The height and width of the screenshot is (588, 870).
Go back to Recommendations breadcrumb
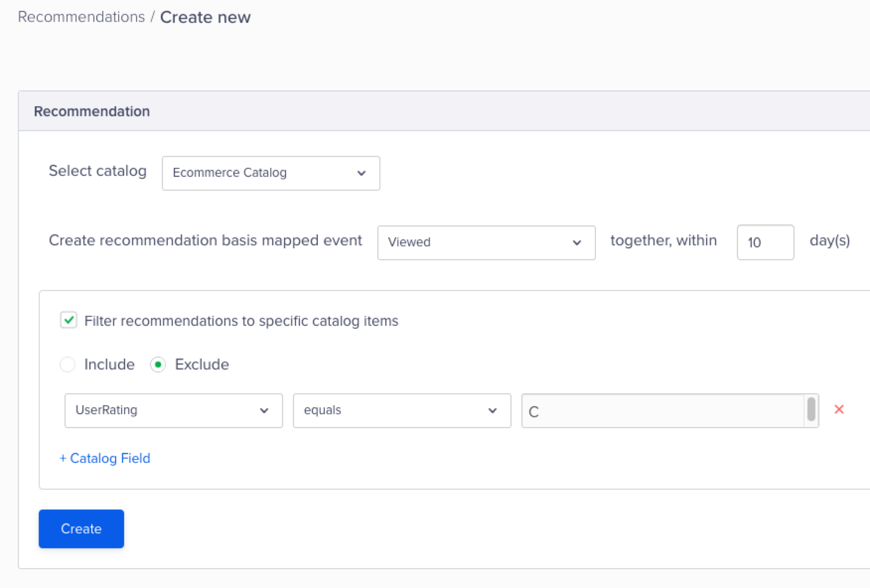pos(81,17)
